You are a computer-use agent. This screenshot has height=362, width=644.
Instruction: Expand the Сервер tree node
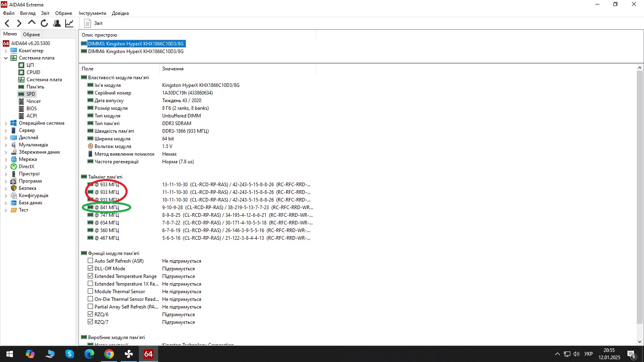tap(6, 131)
